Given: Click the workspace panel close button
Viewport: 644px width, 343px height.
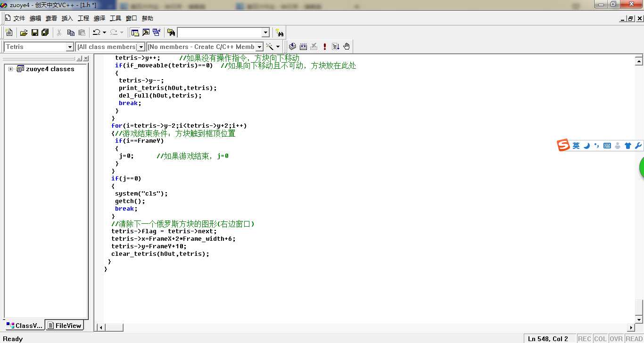Looking at the screenshot, I should (86, 59).
